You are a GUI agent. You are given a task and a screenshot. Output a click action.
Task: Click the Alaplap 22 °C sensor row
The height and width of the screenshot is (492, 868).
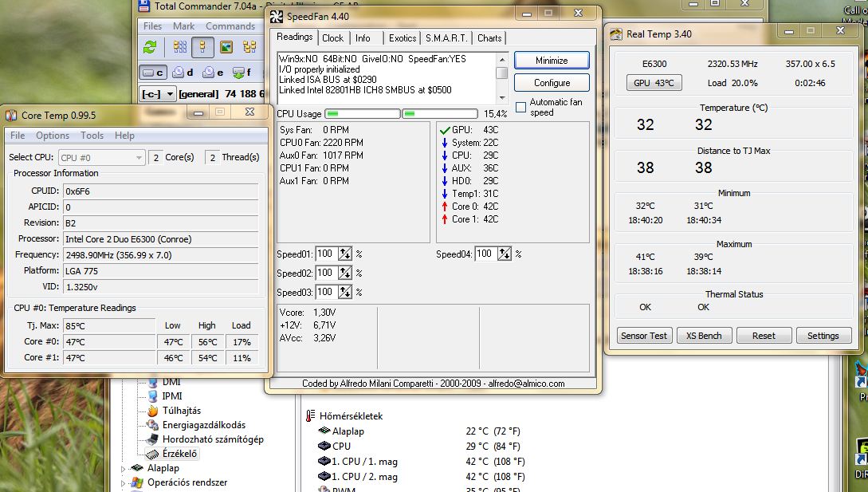(x=419, y=431)
